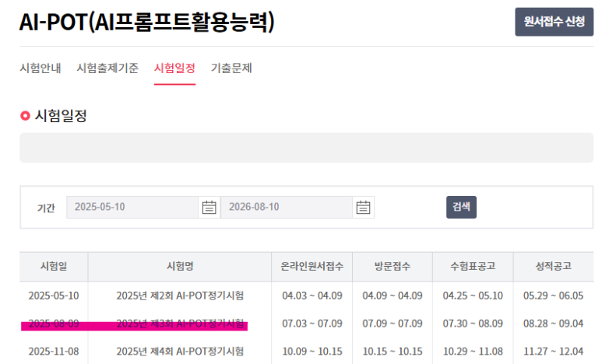602x364 pixels.
Task: Select 2025년 제3회 AI-POT정기시험 exam name
Action: [x=180, y=324]
